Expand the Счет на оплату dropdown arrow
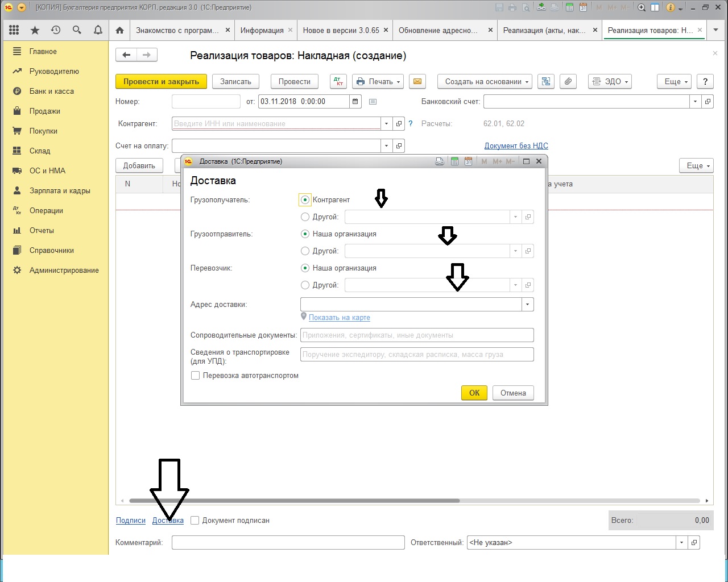 (x=387, y=145)
